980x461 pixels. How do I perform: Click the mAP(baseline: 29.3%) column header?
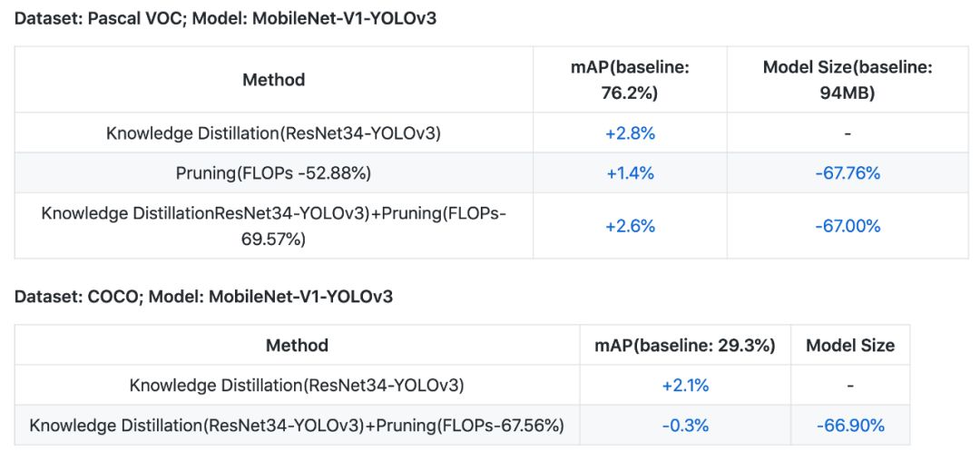point(685,346)
